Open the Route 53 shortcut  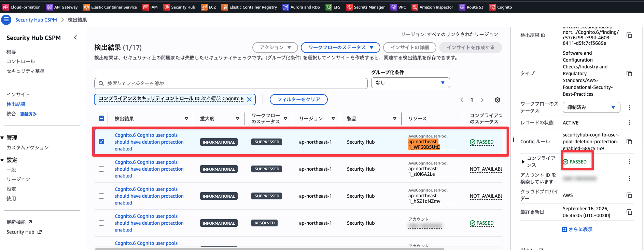coord(471,7)
